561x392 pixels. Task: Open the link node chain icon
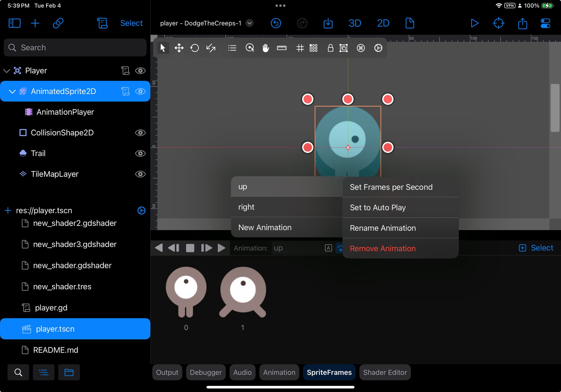click(x=58, y=23)
